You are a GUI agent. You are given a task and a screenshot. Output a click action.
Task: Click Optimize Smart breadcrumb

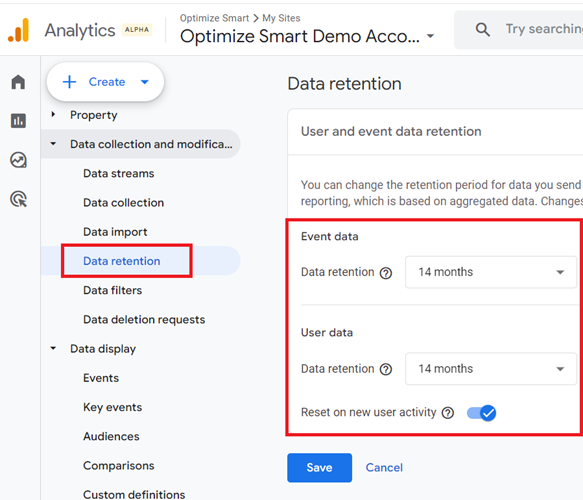coord(214,18)
